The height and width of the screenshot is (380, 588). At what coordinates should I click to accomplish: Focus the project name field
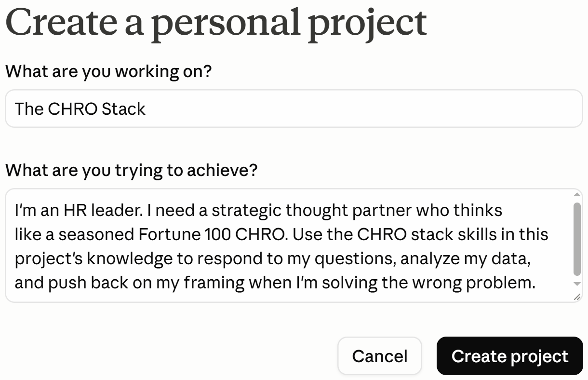pos(294,109)
